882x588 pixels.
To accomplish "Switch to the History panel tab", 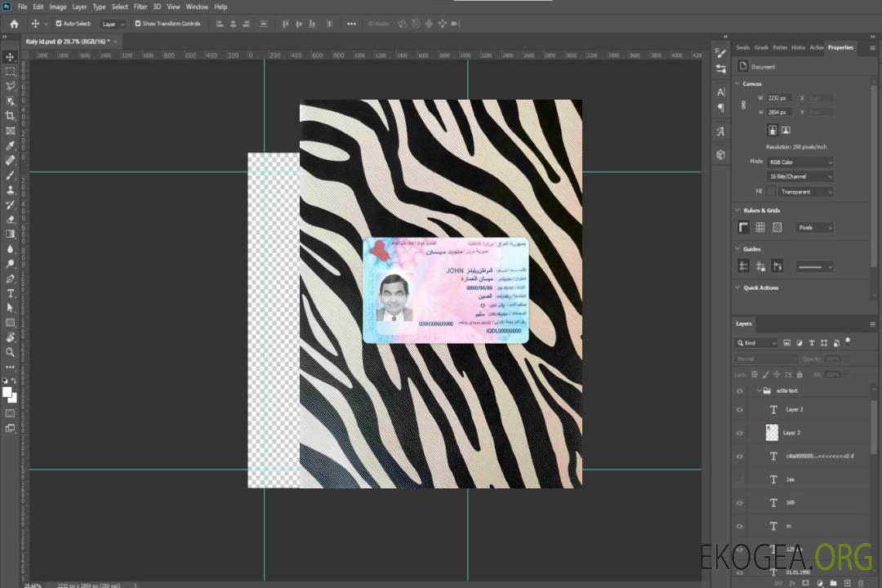I will coord(798,47).
